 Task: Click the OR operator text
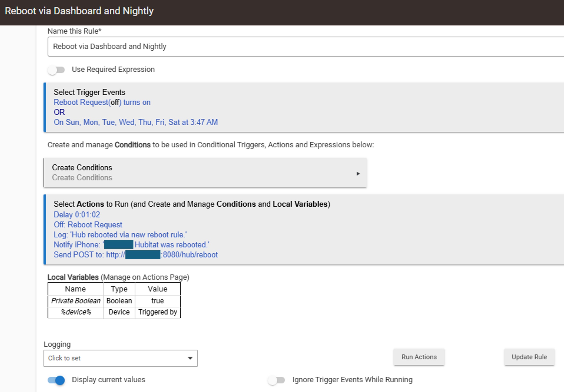pyautogui.click(x=59, y=112)
